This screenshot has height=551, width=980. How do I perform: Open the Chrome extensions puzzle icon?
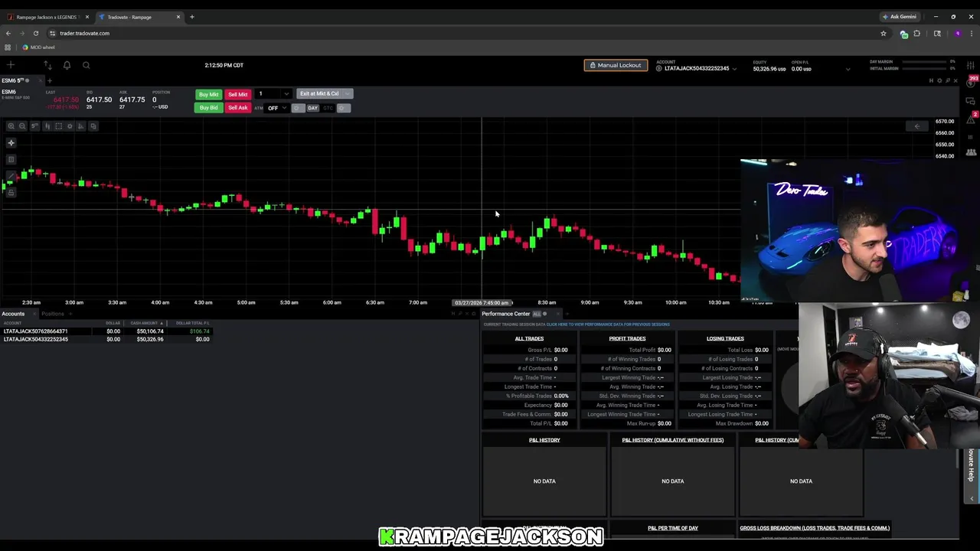click(916, 33)
